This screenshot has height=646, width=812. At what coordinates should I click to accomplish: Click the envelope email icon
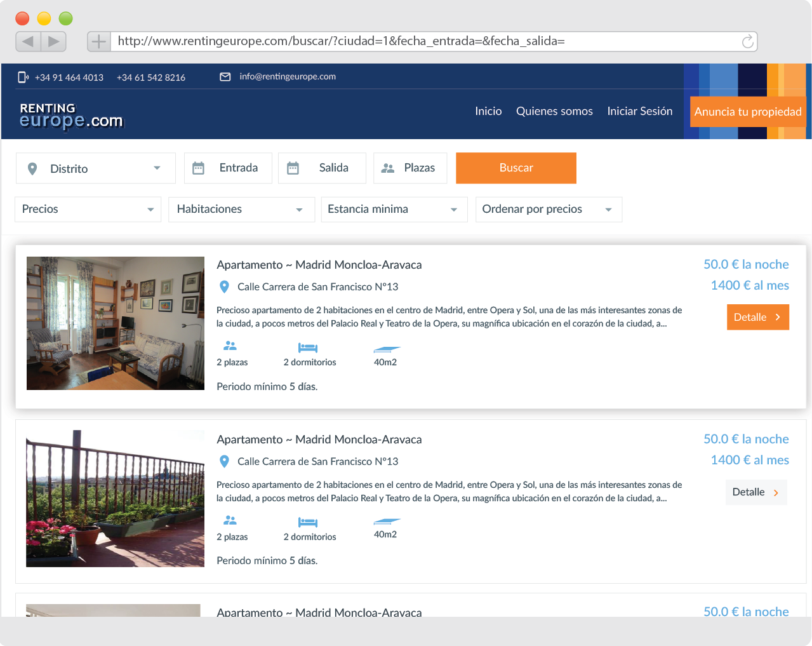225,77
